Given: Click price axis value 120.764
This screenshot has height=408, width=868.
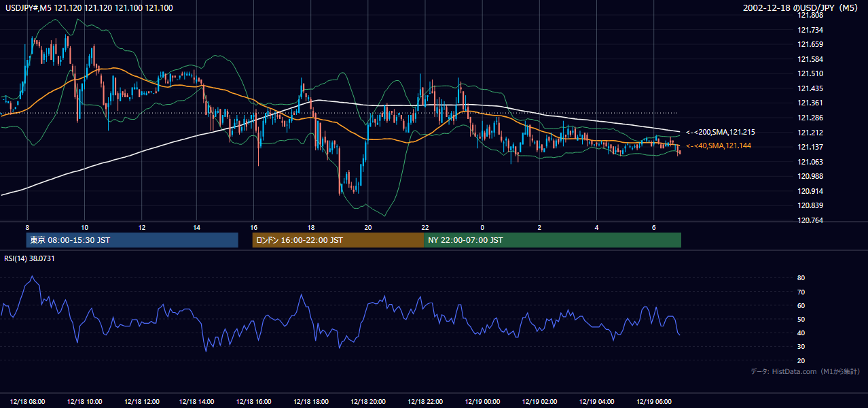Looking at the screenshot, I should (811, 220).
